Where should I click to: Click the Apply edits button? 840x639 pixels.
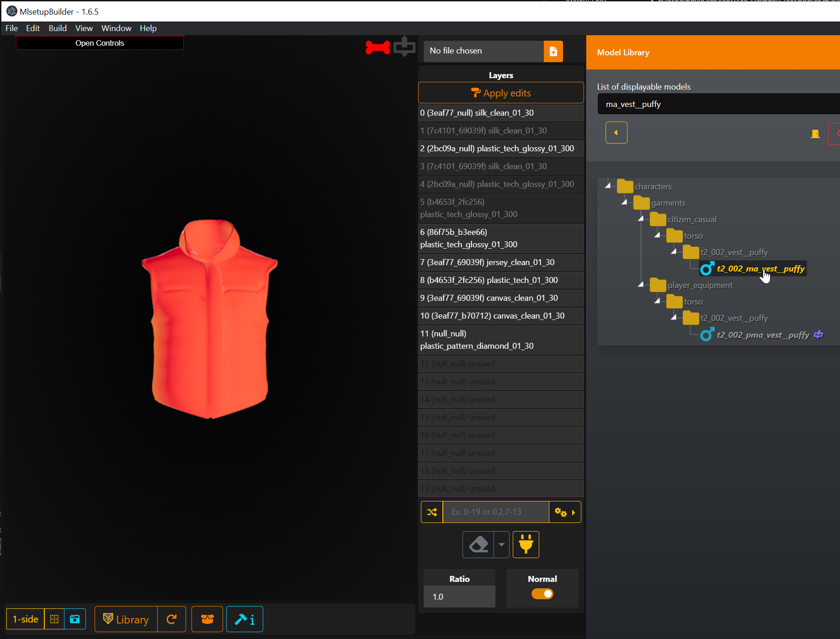[x=501, y=93]
